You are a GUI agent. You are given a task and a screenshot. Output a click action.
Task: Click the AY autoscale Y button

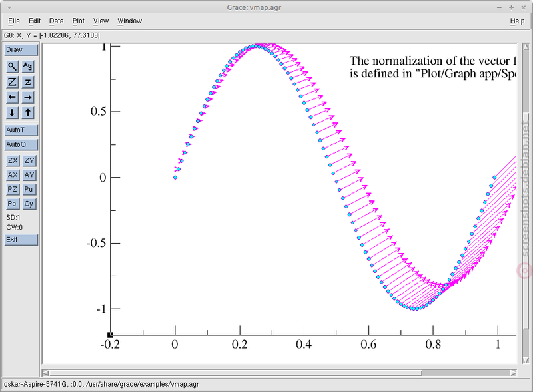(x=29, y=175)
